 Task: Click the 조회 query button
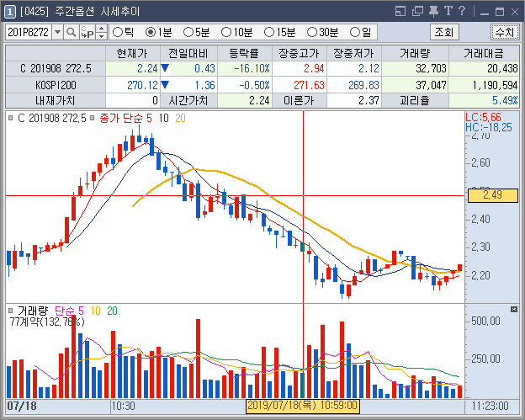click(x=444, y=32)
